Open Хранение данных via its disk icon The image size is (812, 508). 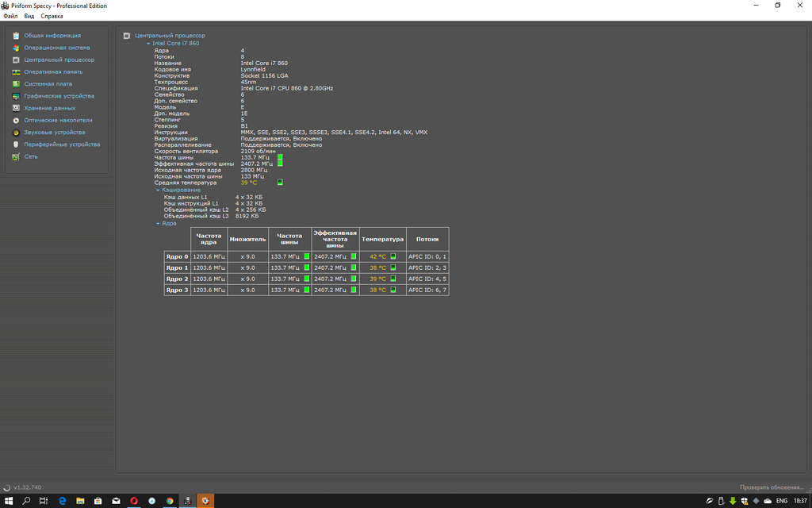tap(16, 108)
